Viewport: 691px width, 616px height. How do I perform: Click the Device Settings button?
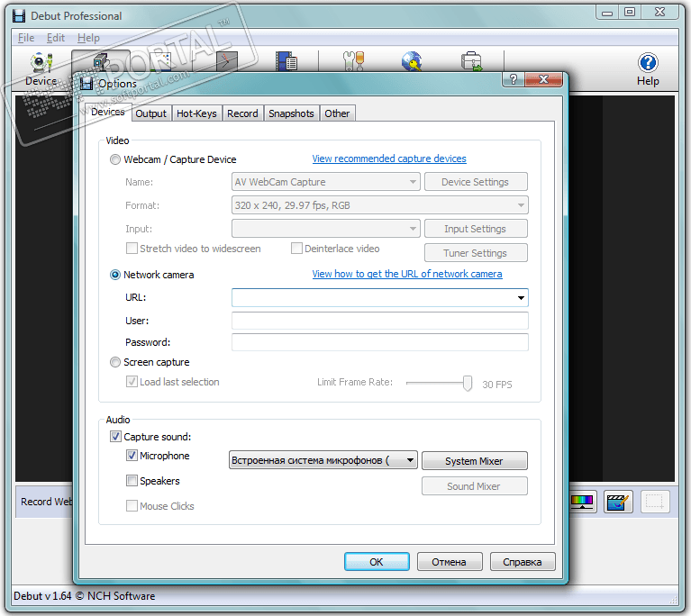pyautogui.click(x=476, y=182)
